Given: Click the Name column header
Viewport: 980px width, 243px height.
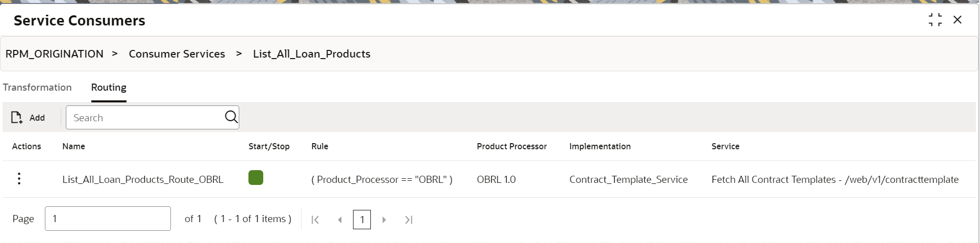Looking at the screenshot, I should coord(73,146).
